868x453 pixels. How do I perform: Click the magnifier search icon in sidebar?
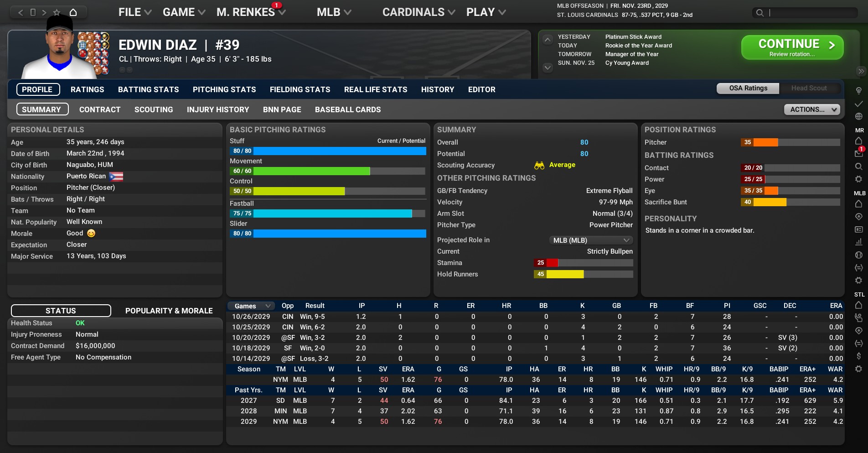click(x=858, y=167)
